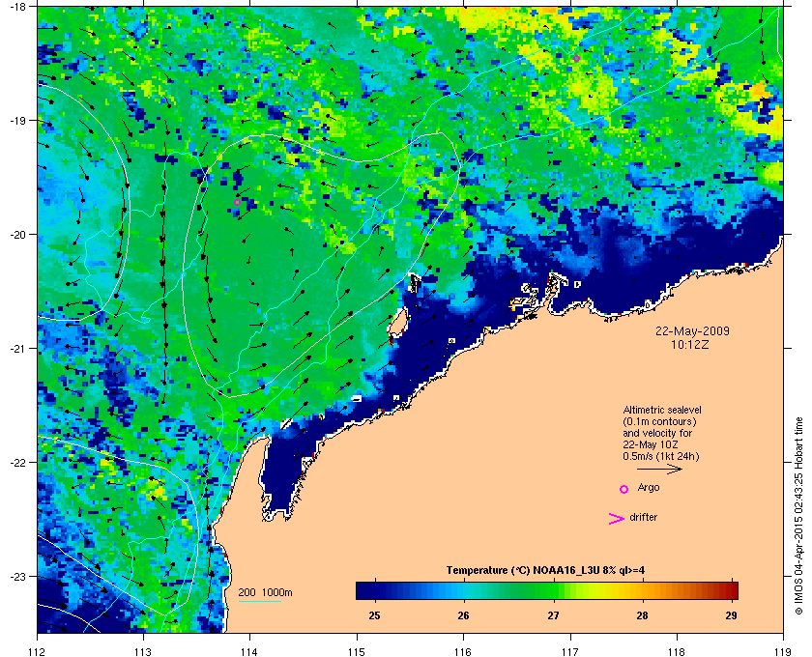Click longitude axis label 118
The height and width of the screenshot is (657, 812).
(x=677, y=652)
